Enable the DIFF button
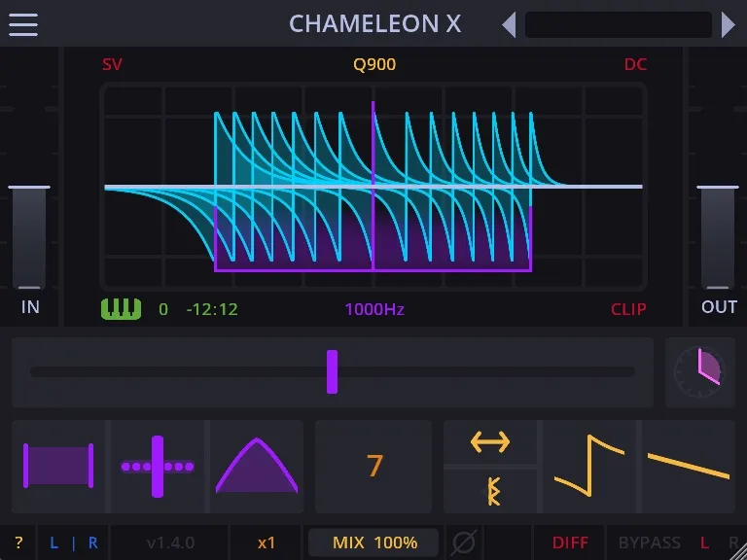The width and height of the screenshot is (747, 560). point(570,542)
